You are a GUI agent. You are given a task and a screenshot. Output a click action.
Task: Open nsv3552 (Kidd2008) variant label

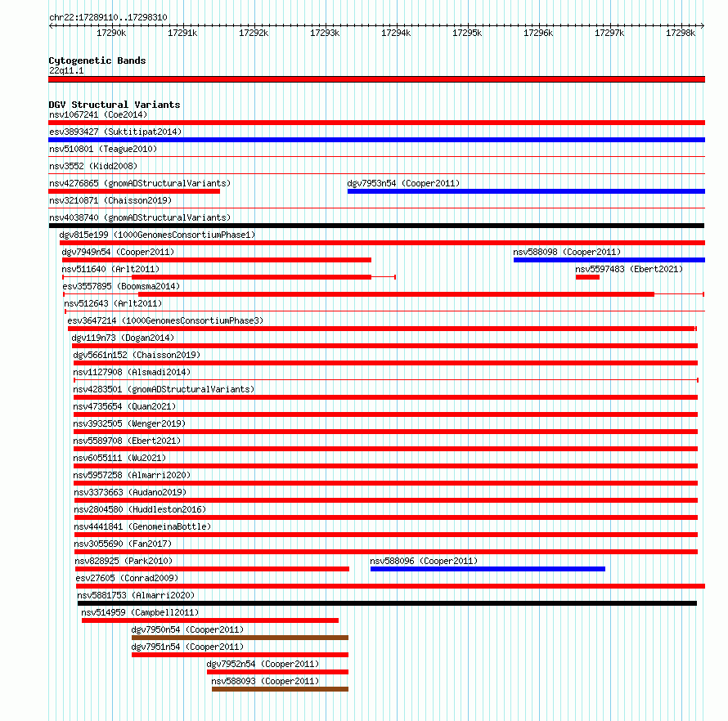point(93,166)
